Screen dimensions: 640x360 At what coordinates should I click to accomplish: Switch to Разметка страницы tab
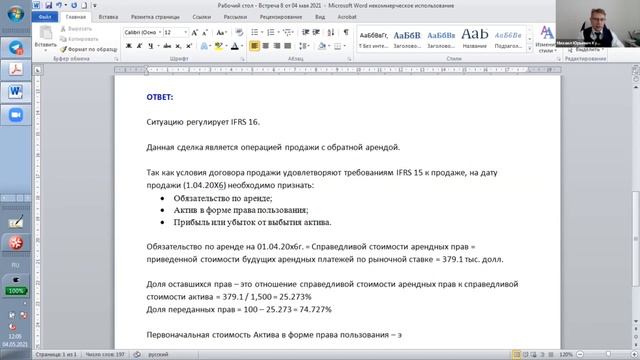pos(155,17)
